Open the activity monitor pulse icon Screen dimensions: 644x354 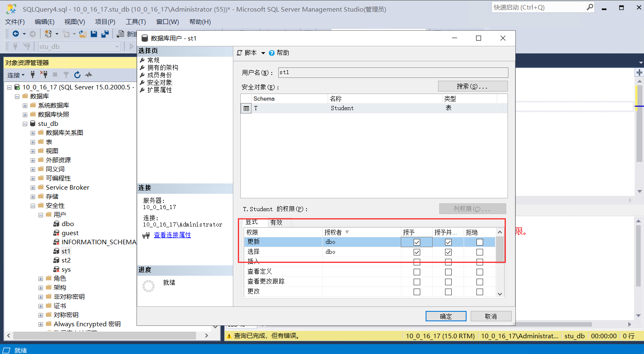click(x=89, y=75)
